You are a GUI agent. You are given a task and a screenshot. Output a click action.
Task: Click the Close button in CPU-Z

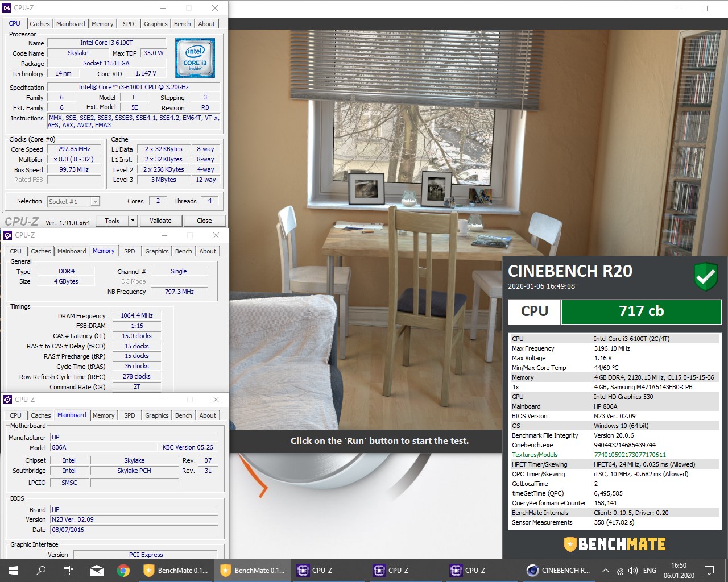[204, 221]
